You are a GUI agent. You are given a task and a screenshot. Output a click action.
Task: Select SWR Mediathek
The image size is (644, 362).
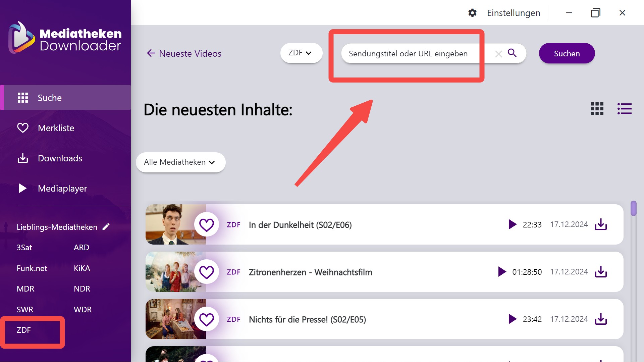coord(25,310)
